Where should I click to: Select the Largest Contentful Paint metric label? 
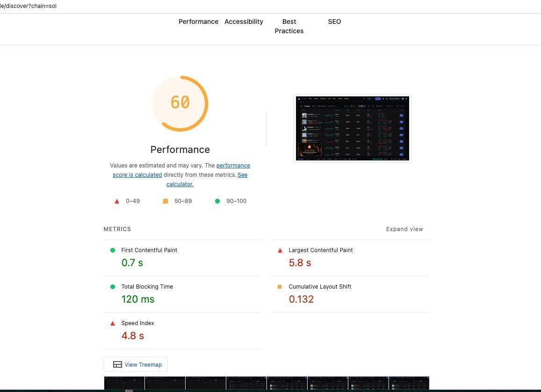coord(320,250)
